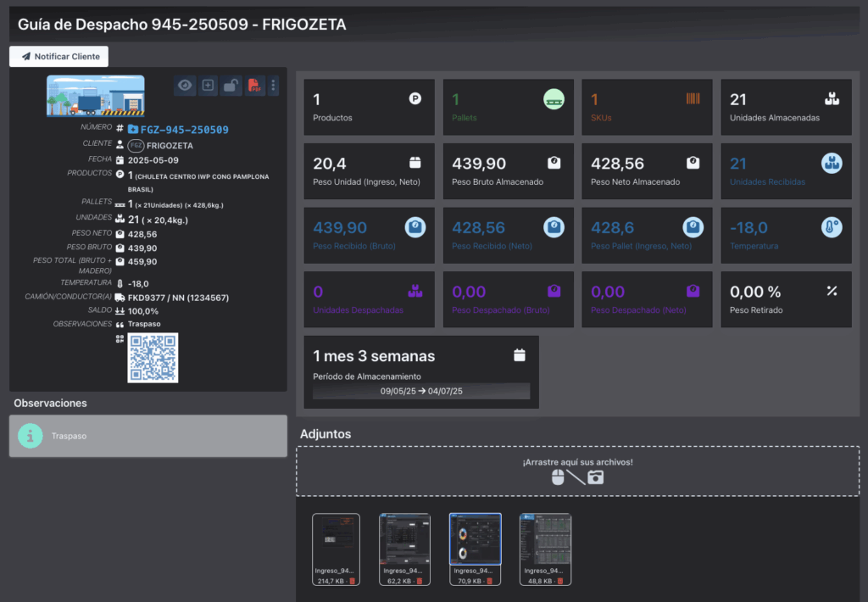This screenshot has width=868, height=602.
Task: Click the Peso Recibido (Neto) scale icon
Action: (x=554, y=227)
